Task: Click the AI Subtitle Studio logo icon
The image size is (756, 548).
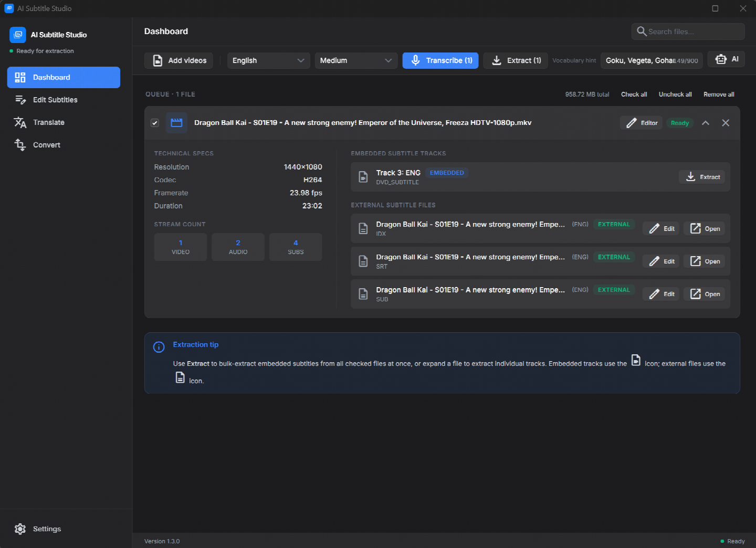Action: (x=18, y=35)
